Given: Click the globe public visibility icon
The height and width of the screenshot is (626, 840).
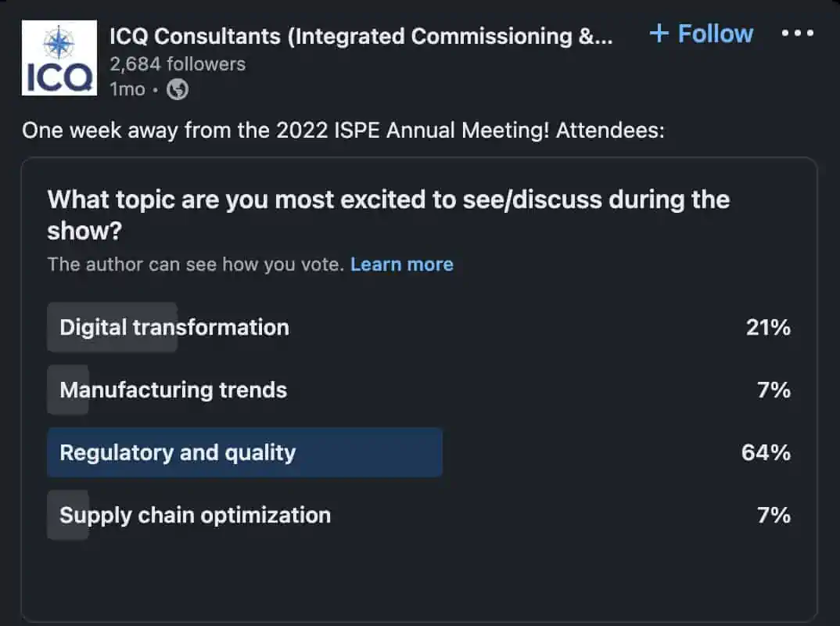Looking at the screenshot, I should [x=178, y=89].
